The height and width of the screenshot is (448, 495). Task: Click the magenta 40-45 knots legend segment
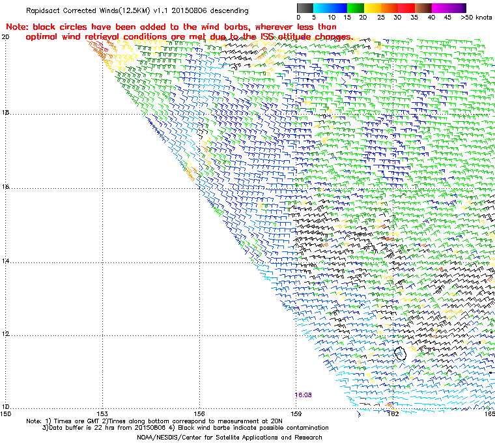pos(440,8)
